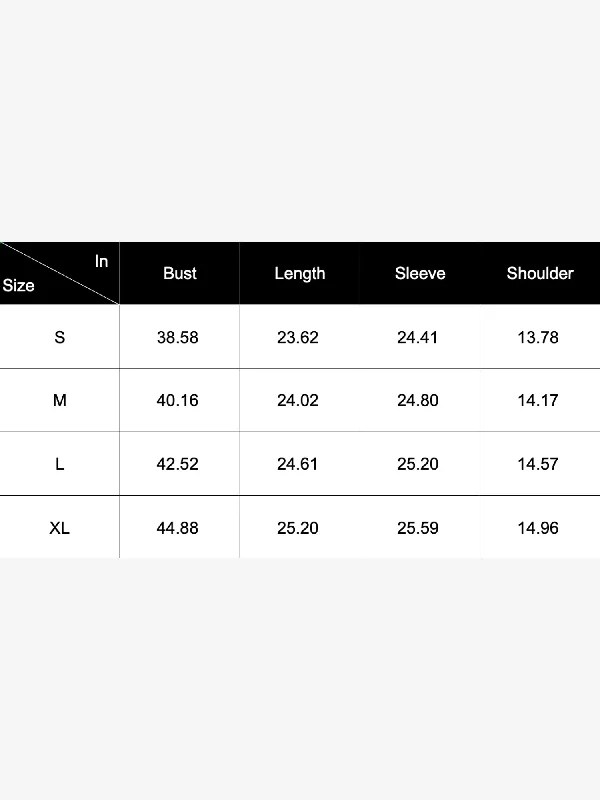The image size is (600, 800).
Task: Click the In unit label in header
Action: [x=101, y=261]
